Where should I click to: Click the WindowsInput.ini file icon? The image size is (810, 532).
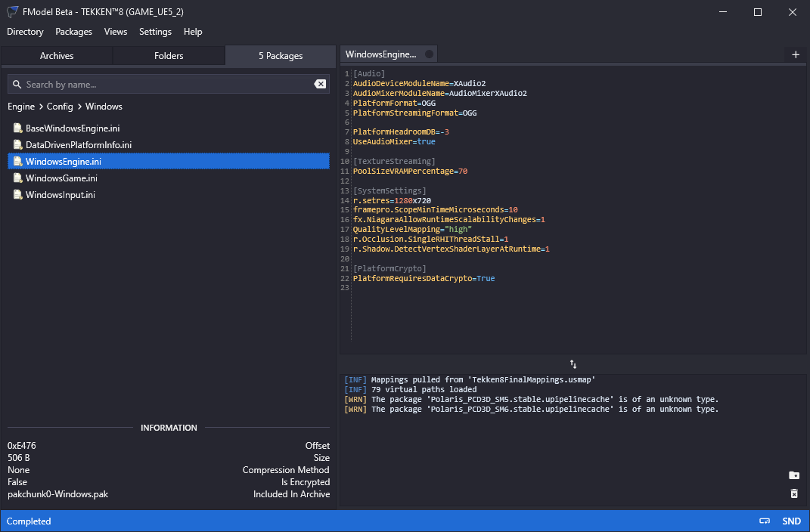(17, 194)
